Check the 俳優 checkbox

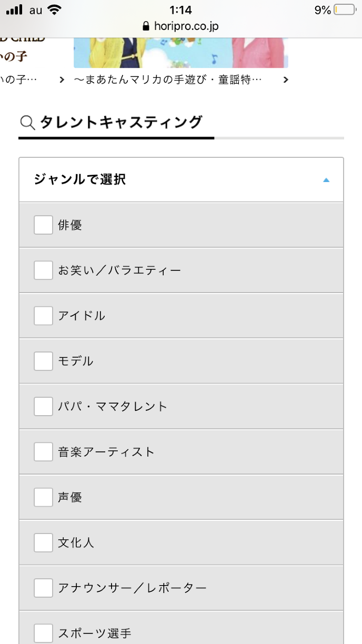(x=43, y=225)
